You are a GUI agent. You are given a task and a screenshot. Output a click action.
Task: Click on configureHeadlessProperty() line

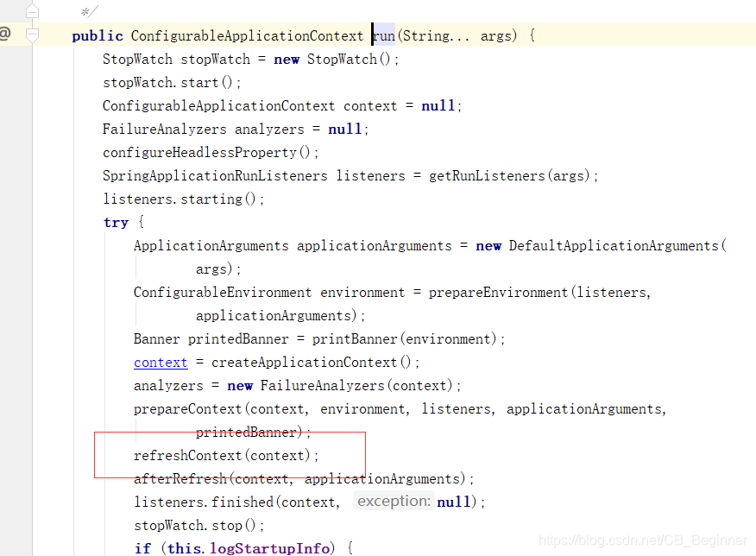(x=211, y=153)
